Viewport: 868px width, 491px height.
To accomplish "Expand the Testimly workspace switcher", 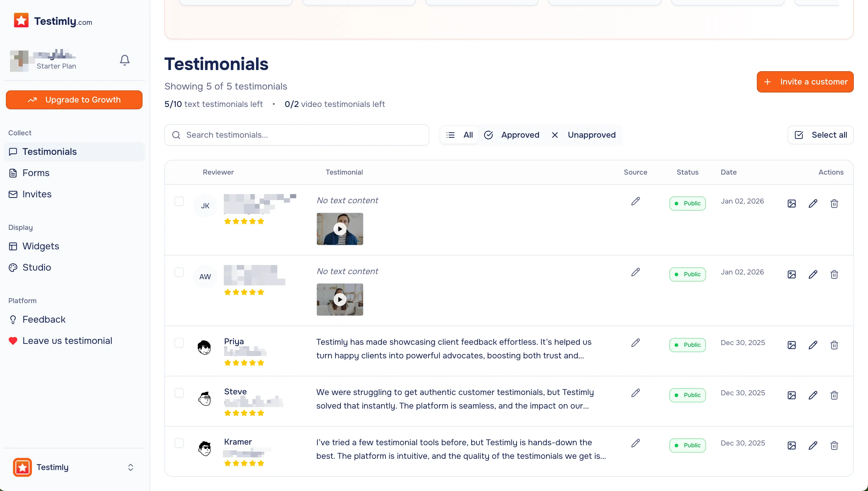I will [x=131, y=467].
